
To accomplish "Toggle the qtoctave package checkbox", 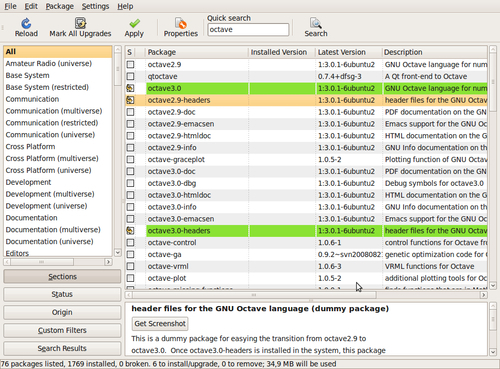I will 130,76.
